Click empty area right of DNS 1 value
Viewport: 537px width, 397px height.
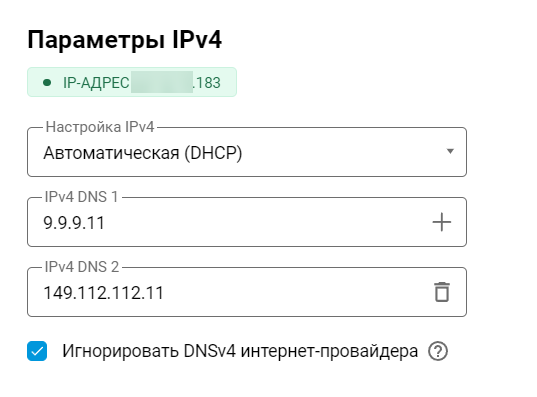coord(267,223)
